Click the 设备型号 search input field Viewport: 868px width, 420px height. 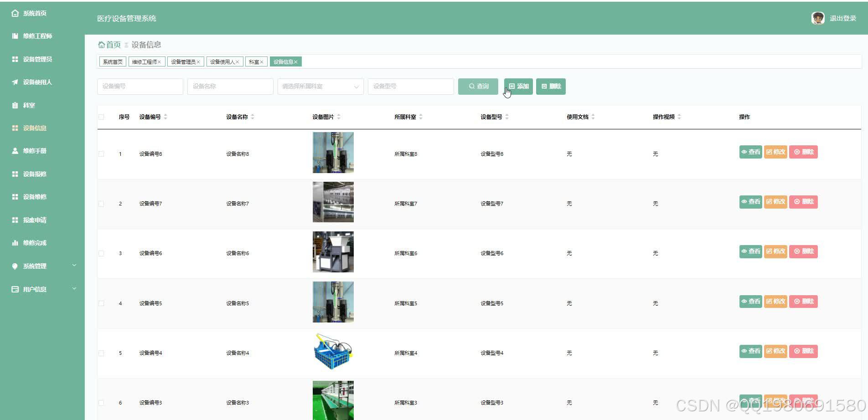pyautogui.click(x=411, y=87)
